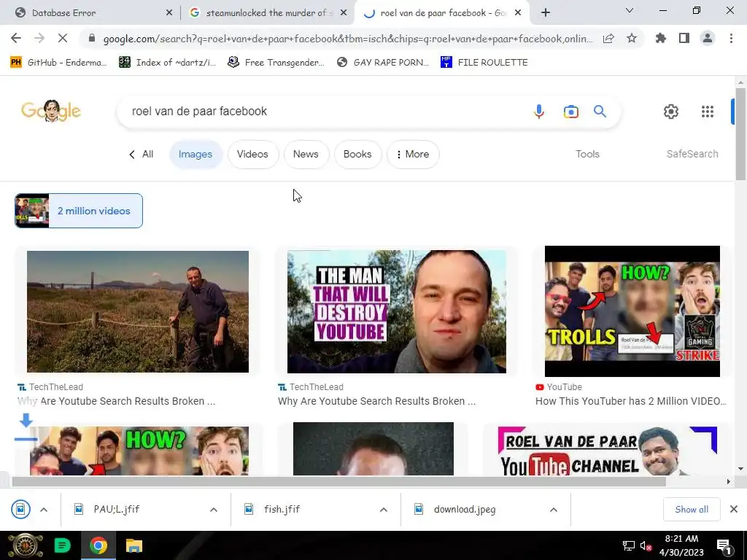Switch to the steamunlocked tab
Viewport: 747px width, 560px height.
click(x=267, y=13)
